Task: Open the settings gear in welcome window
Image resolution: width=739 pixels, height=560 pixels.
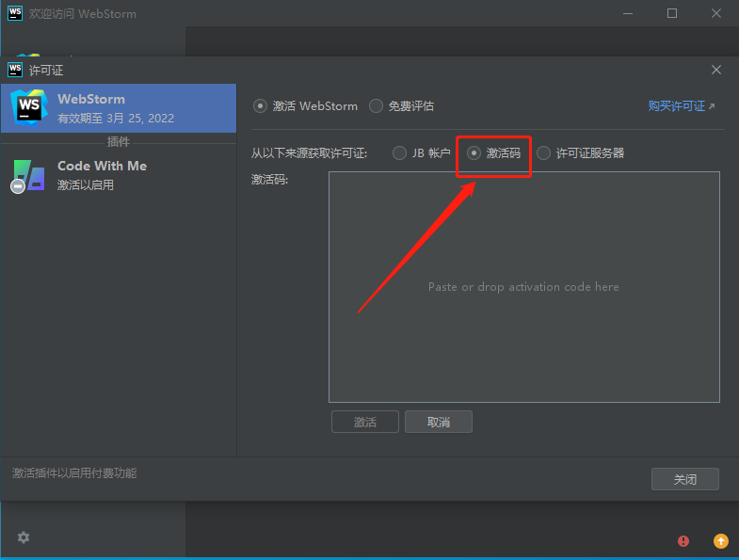Action: point(24,536)
